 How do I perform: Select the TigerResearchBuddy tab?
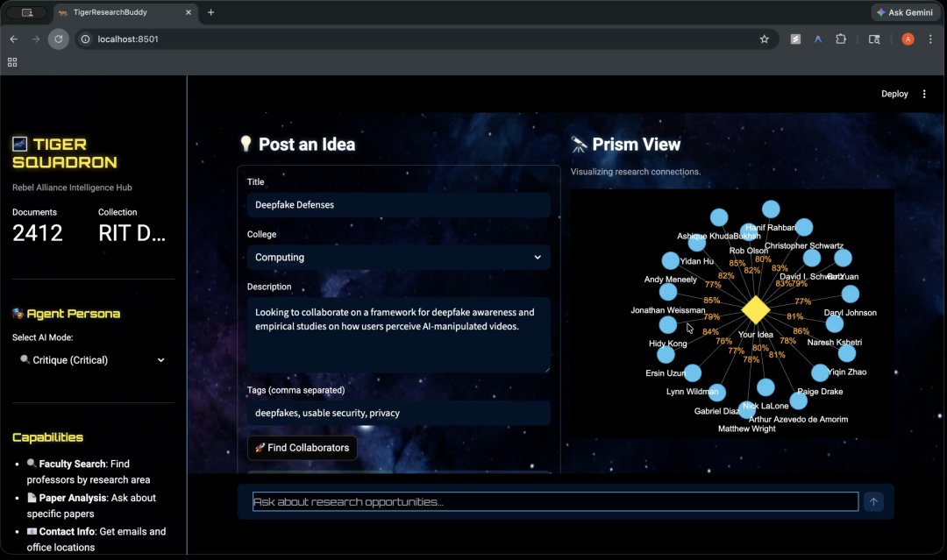125,12
